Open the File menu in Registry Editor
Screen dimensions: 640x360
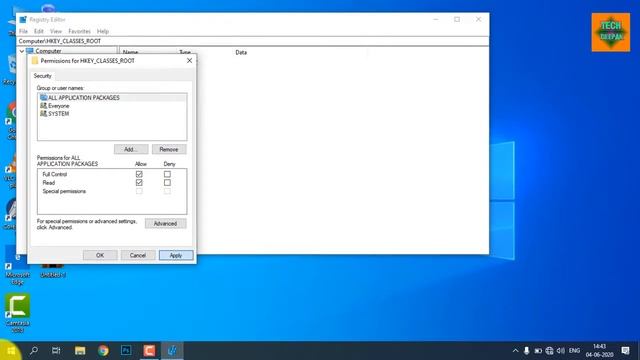pyautogui.click(x=24, y=31)
